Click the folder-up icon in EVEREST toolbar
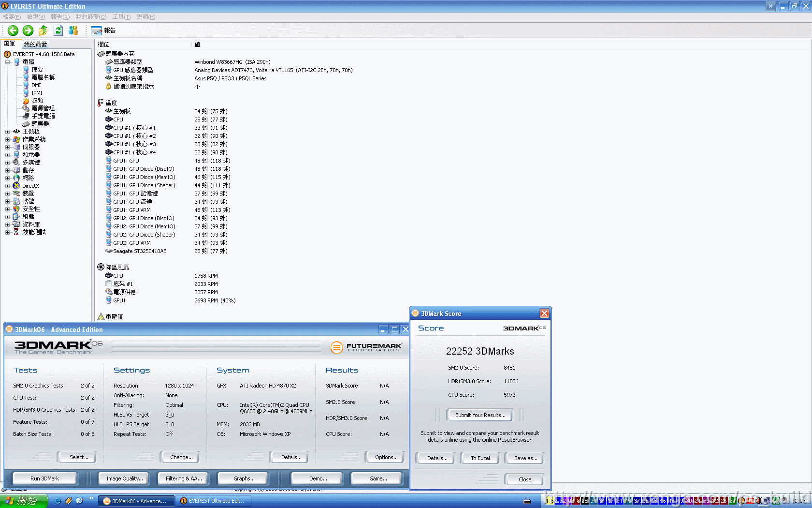The height and width of the screenshot is (508, 812). pyautogui.click(x=43, y=30)
